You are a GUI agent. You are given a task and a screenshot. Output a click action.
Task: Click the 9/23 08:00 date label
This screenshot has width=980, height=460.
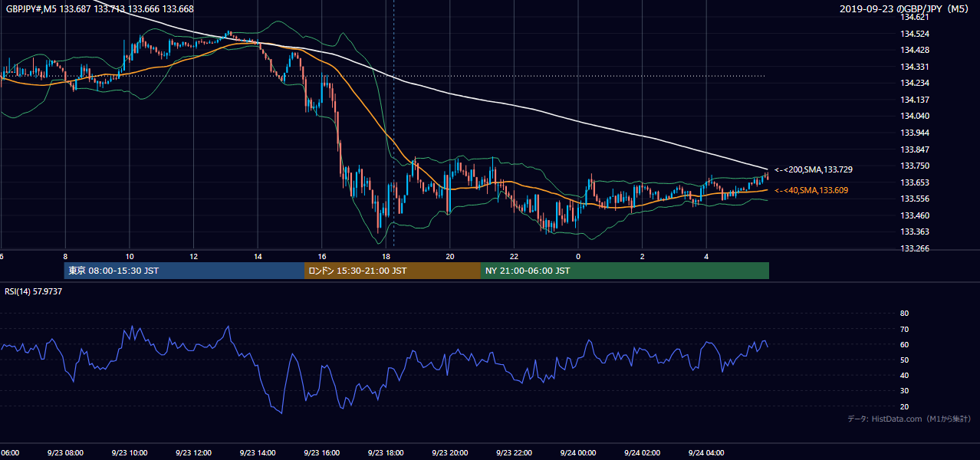65,452
